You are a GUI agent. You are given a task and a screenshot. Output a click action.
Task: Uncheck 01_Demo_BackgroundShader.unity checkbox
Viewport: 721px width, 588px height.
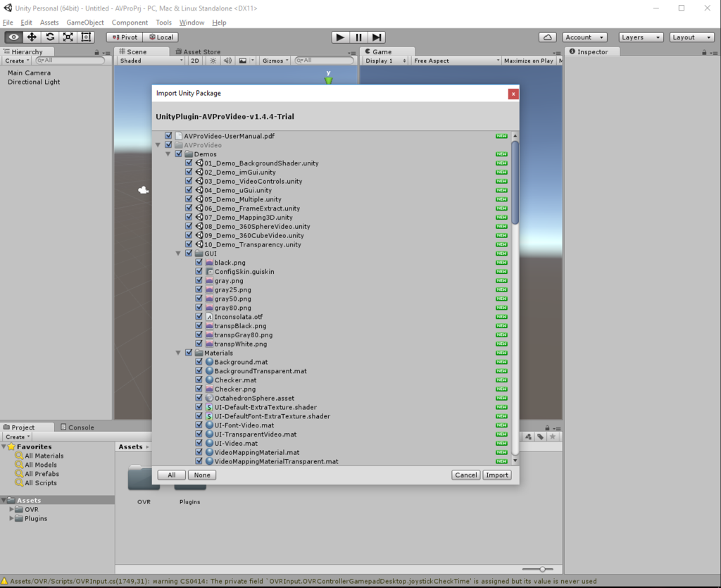coord(189,163)
